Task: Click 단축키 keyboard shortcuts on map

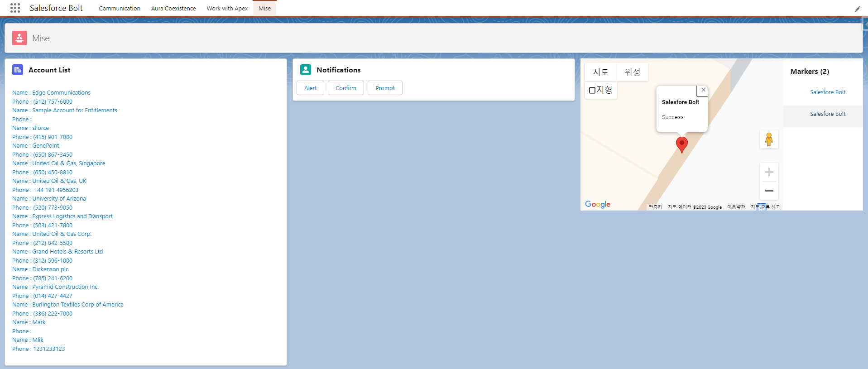Action: coord(655,207)
